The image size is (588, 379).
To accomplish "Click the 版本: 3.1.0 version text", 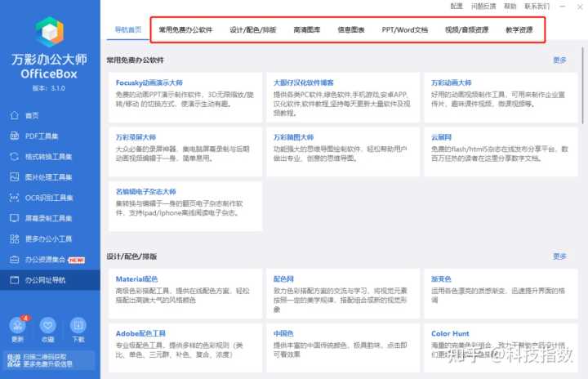I will [49, 88].
